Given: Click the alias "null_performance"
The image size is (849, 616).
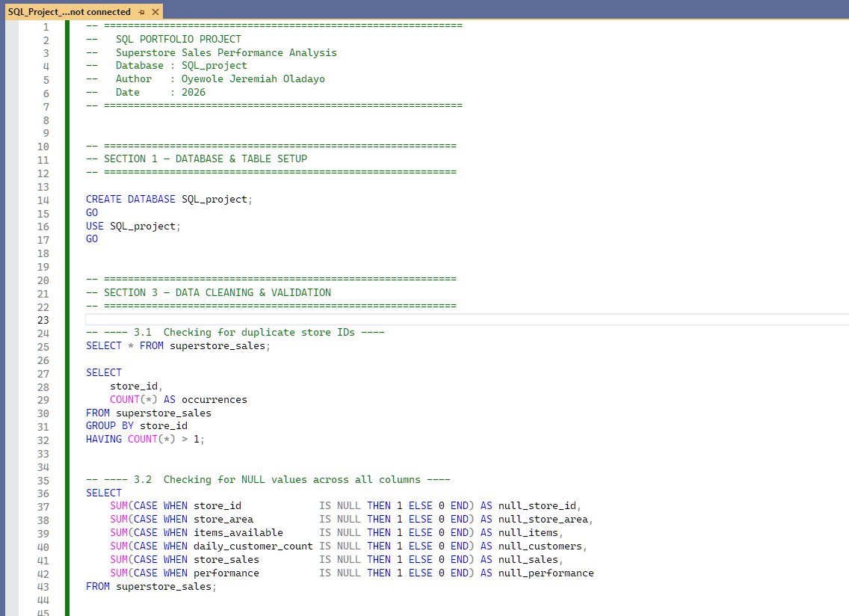Looking at the screenshot, I should coord(546,573).
